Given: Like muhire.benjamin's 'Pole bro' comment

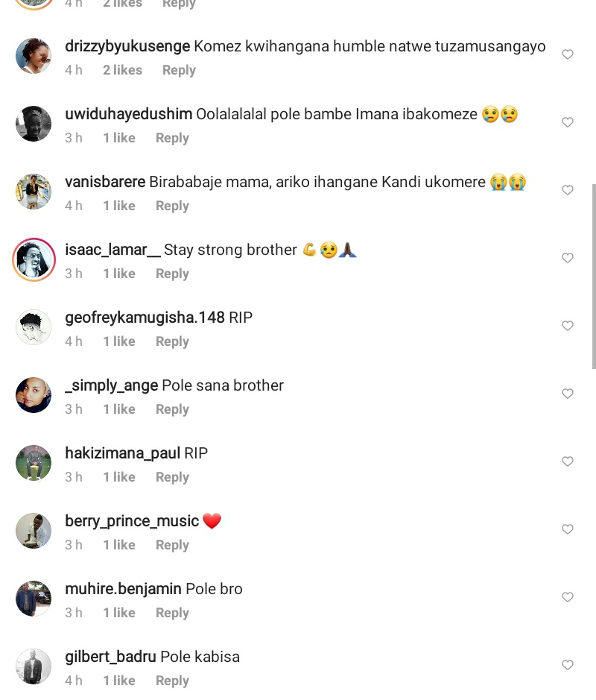Looking at the screenshot, I should pyautogui.click(x=568, y=597).
